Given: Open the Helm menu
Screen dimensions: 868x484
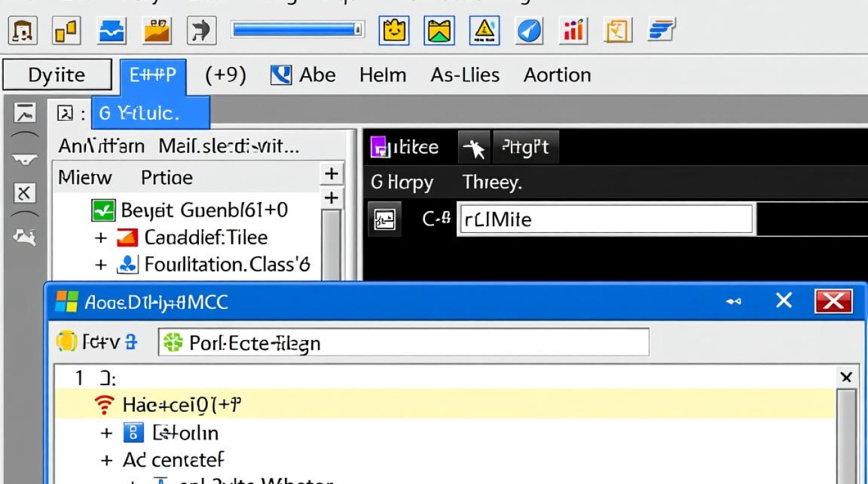Looking at the screenshot, I should pyautogui.click(x=382, y=76).
